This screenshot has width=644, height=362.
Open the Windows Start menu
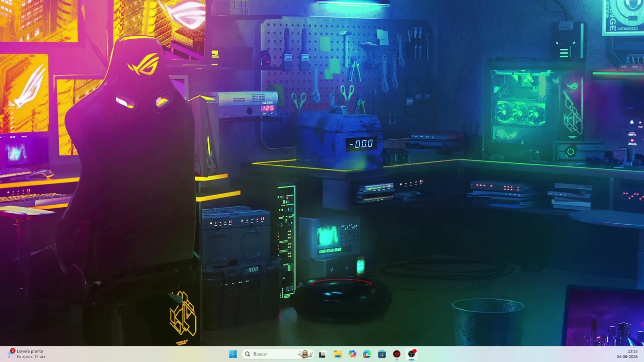(233, 354)
